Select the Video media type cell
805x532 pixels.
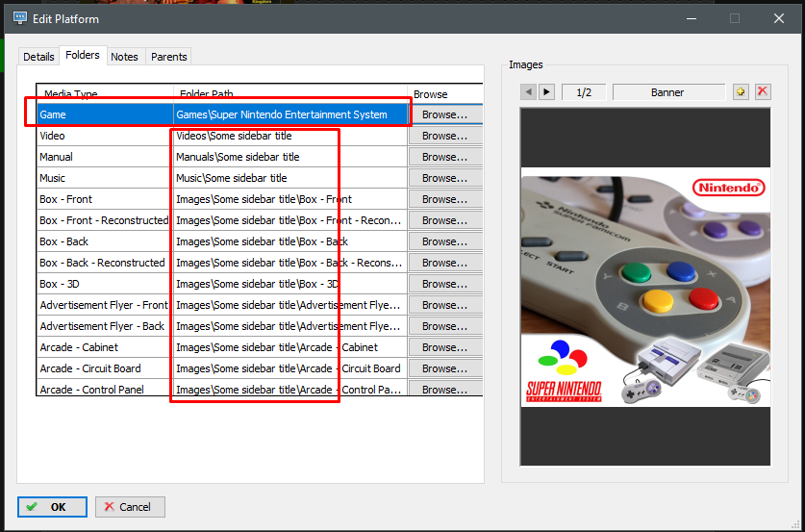pos(105,136)
